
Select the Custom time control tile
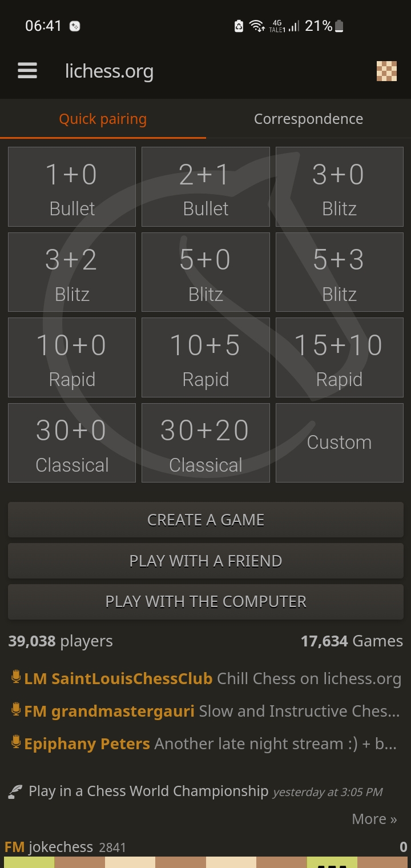339,443
